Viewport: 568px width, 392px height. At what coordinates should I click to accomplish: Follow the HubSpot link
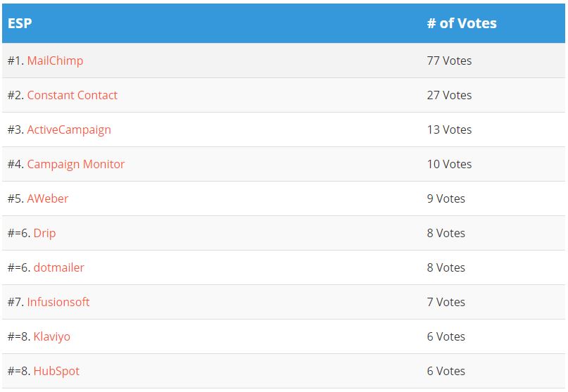coord(56,371)
